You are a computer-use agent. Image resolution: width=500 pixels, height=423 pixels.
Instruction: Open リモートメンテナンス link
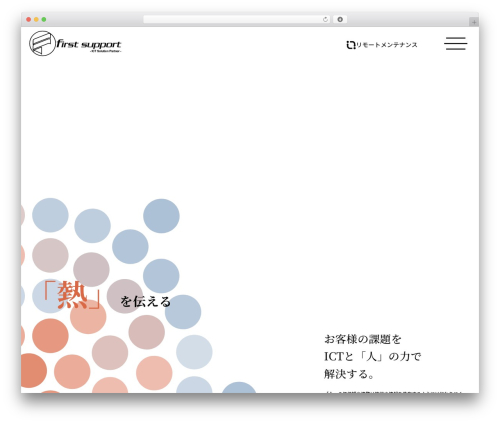[x=387, y=45]
